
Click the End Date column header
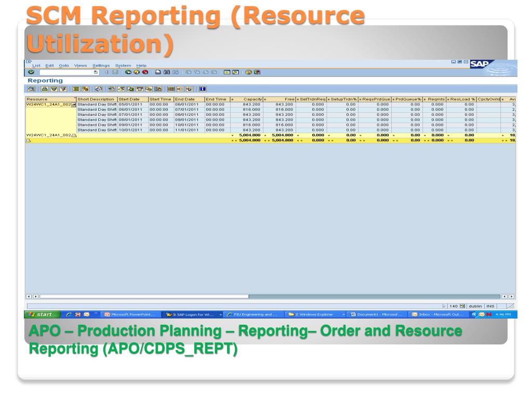(x=189, y=99)
